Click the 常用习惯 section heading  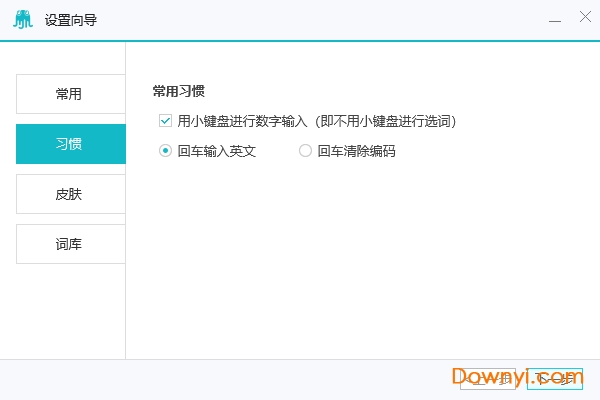179,91
